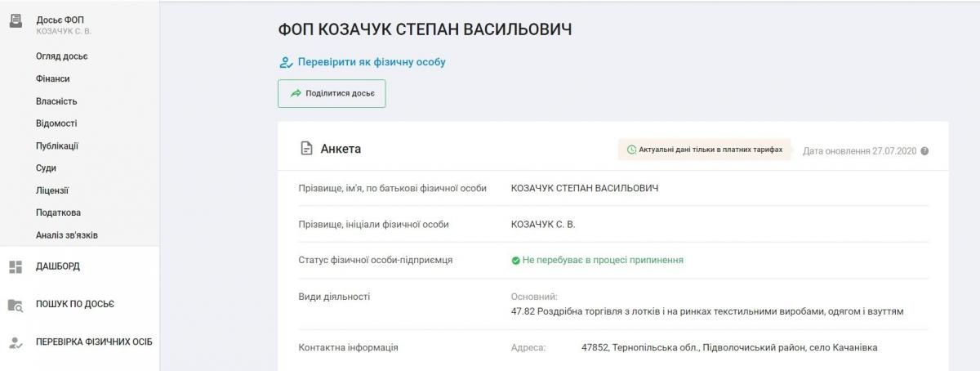This screenshot has height=371, width=980.
Task: Click the person-check icon beside Перевірити
Action: (x=286, y=62)
